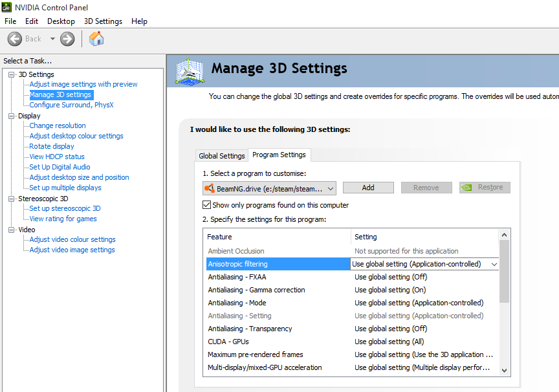Open Set Up Digital Audio
Screen dimensions: 559x392
click(x=60, y=167)
